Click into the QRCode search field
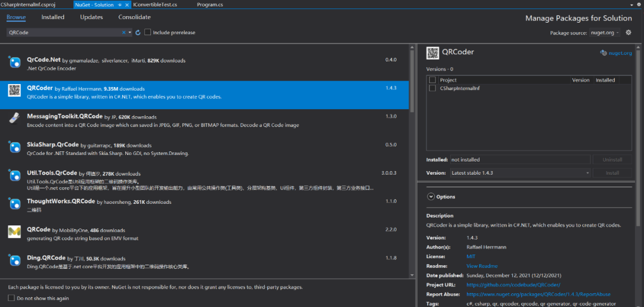 64,32
